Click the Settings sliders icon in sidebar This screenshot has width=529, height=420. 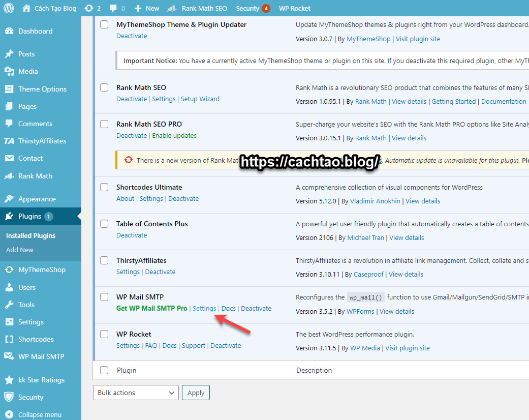[10, 322]
